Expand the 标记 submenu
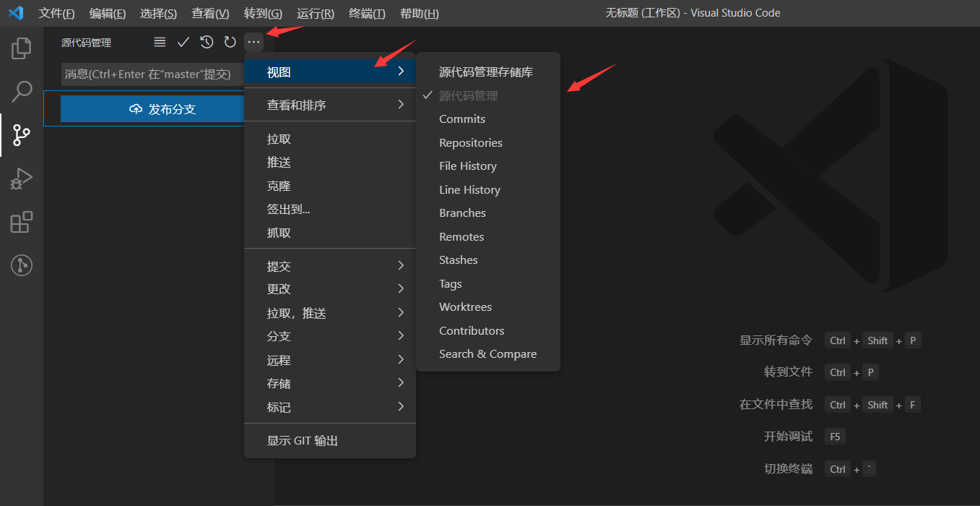Viewport: 980px width, 506px height. (x=330, y=407)
